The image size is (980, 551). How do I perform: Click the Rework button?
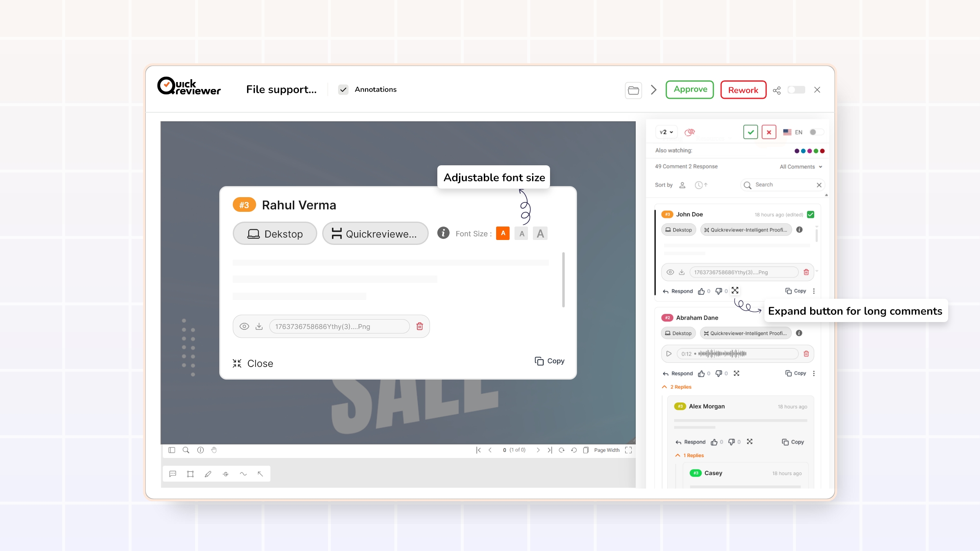pyautogui.click(x=743, y=90)
